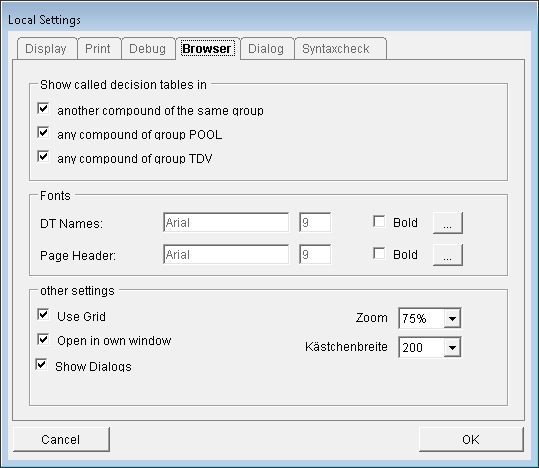The width and height of the screenshot is (539, 468).
Task: Uncheck another compound of the same group
Action: tap(43, 108)
